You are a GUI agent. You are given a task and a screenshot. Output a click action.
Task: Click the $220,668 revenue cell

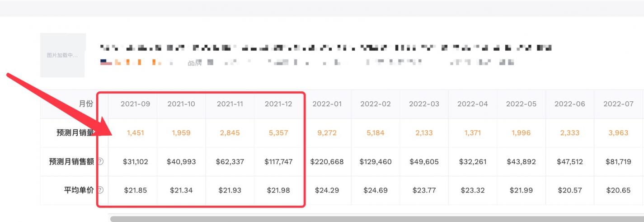coord(327,161)
